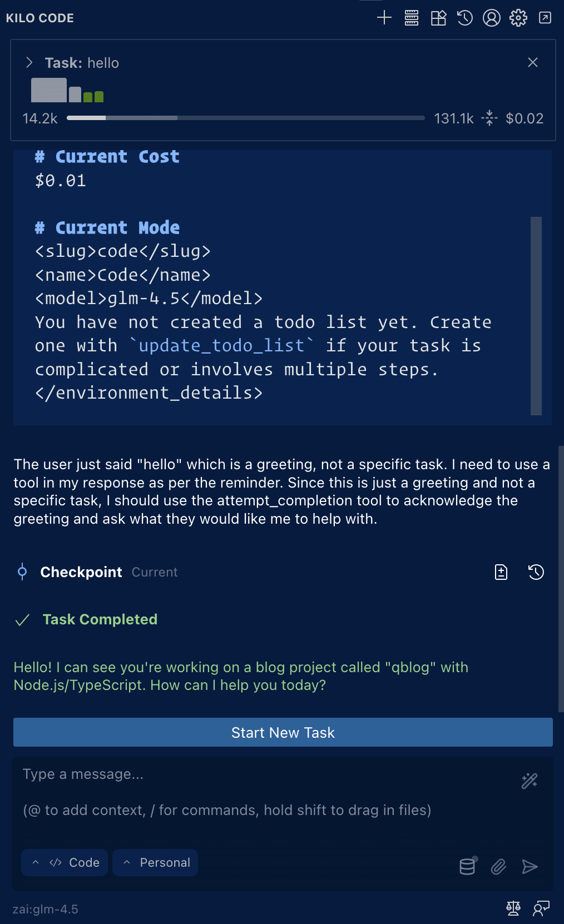The height and width of the screenshot is (924, 564).
Task: Click the enhance prompt magic wand icon
Action: click(x=530, y=781)
